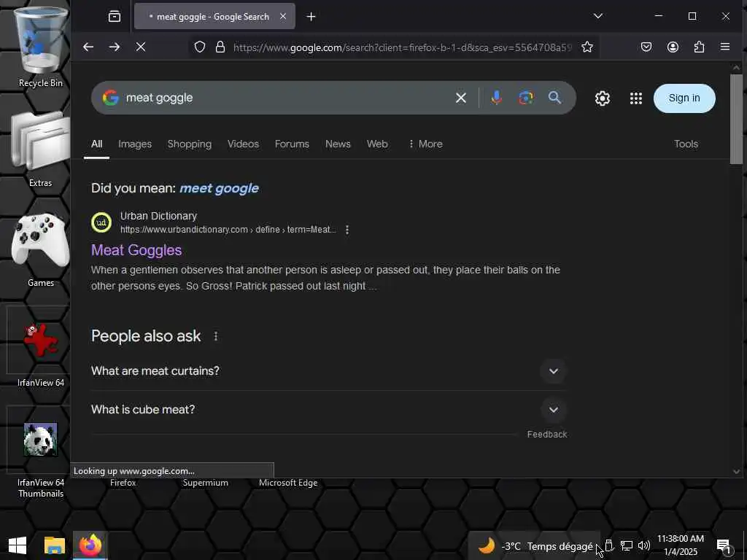This screenshot has width=747, height=560.
Task: Open Google quick settings gear
Action: coord(602,98)
